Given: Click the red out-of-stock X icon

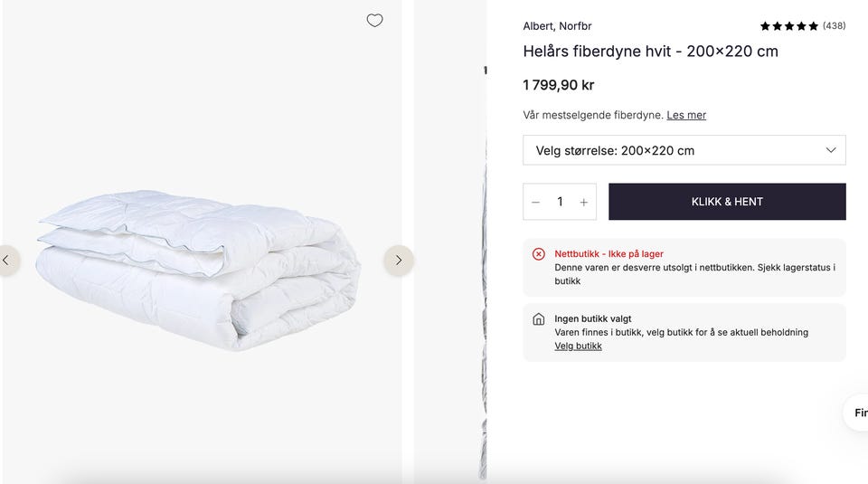Looking at the screenshot, I should pyautogui.click(x=539, y=254).
